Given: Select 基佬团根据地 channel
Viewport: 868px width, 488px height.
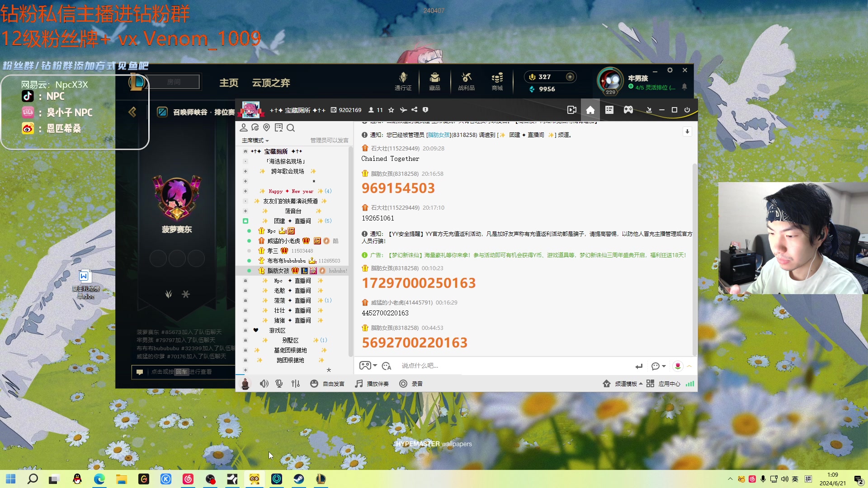Looking at the screenshot, I should tap(290, 350).
